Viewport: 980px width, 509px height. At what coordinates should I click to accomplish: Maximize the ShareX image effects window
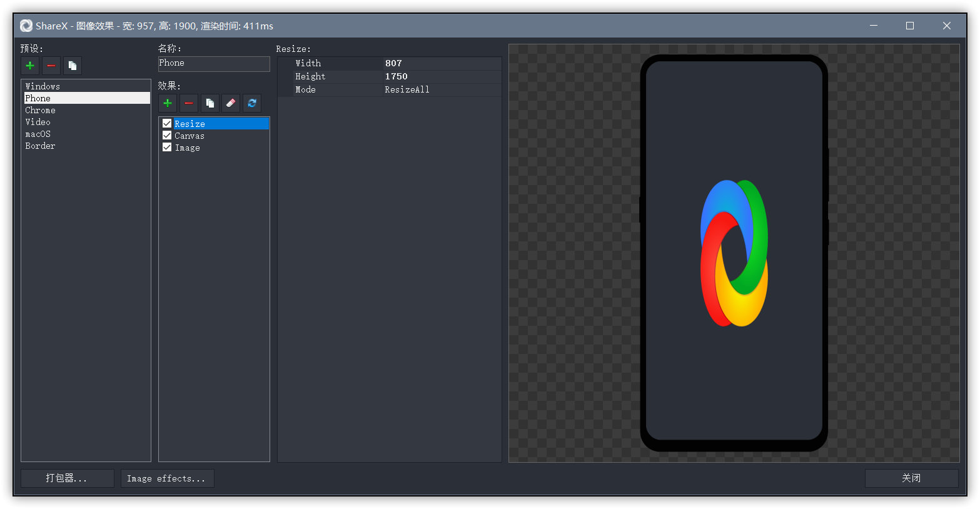pos(910,26)
